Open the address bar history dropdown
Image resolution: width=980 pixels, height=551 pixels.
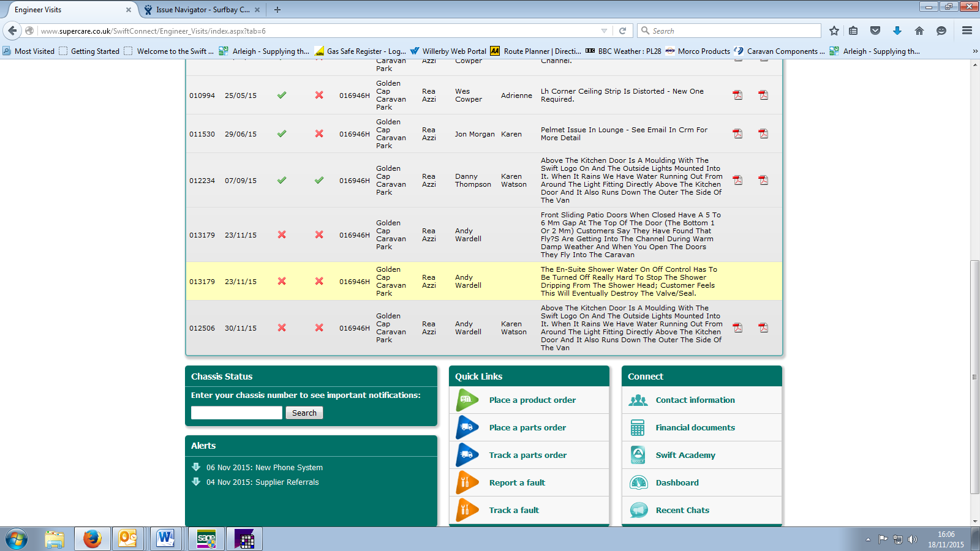605,31
